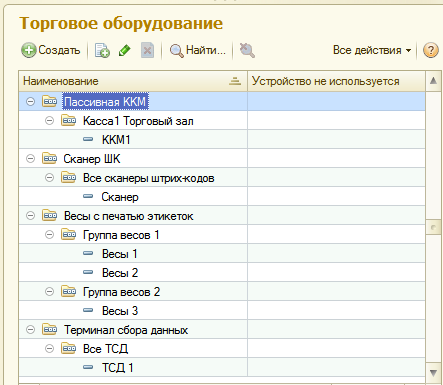Screen dimensions: 443x385
Task: Collapse the Терминал сбора данных group
Action: [x=30, y=330]
